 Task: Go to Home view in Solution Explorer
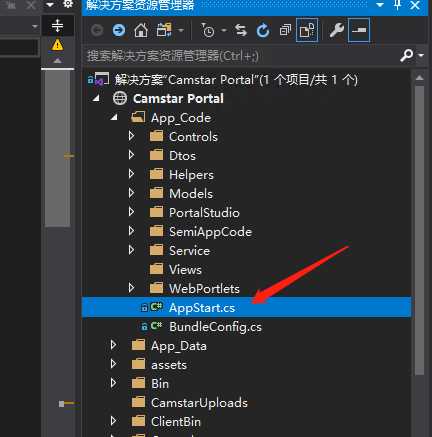point(141,31)
